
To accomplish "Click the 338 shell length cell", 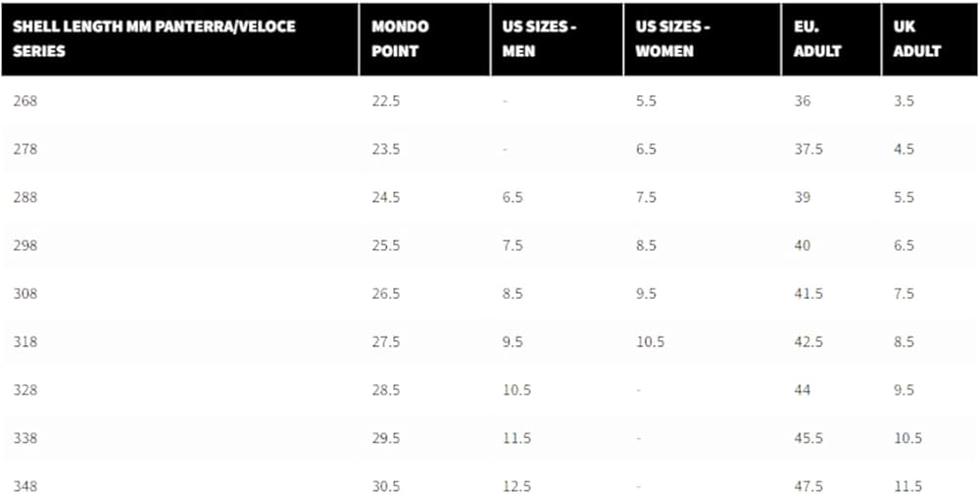I will [25, 437].
